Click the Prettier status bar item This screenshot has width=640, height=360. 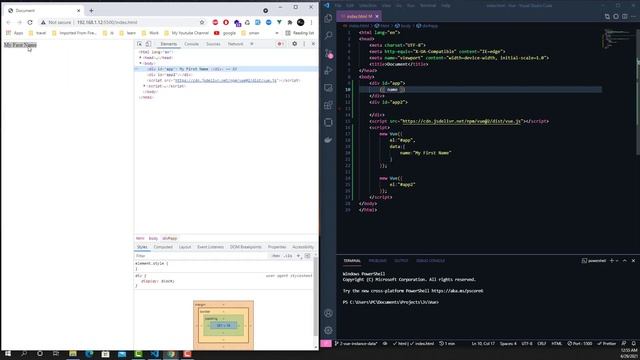click(607, 344)
